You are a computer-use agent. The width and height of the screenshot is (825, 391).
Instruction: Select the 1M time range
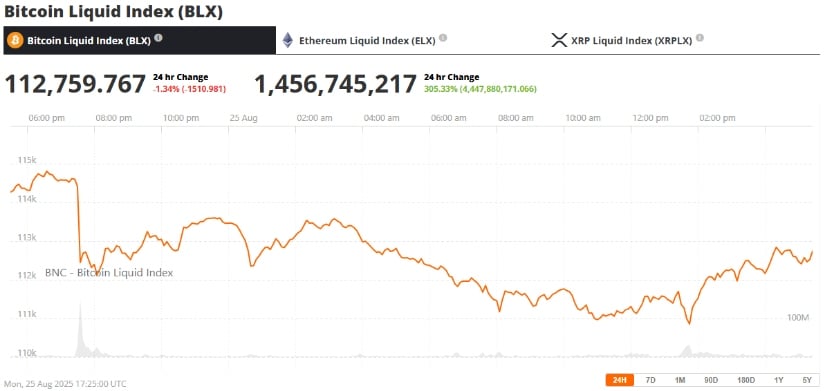(x=680, y=380)
